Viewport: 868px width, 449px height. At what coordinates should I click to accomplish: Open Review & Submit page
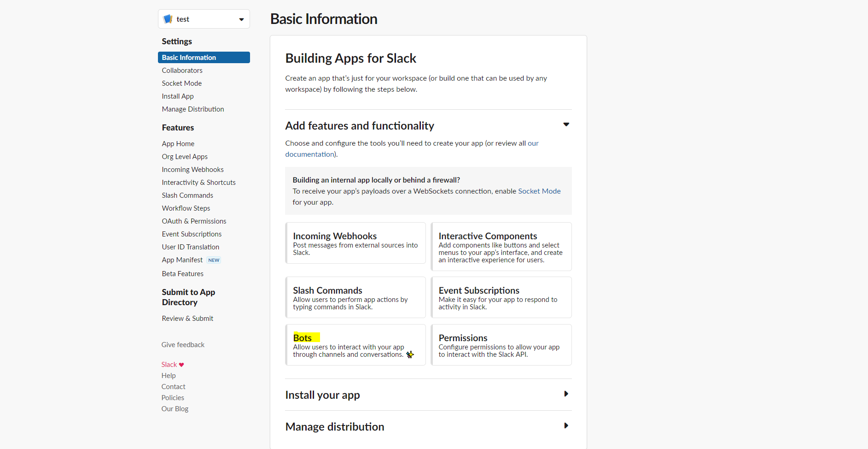coord(187,318)
